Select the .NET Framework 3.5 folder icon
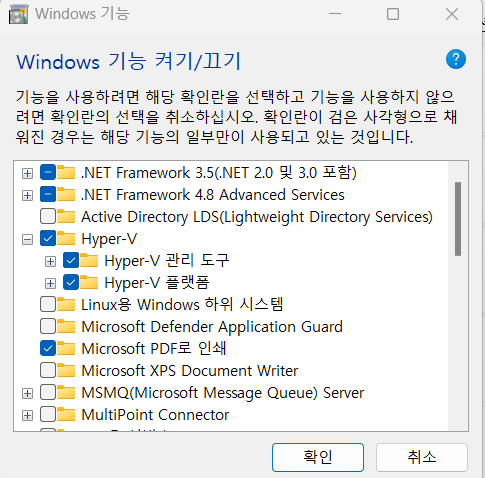Image resolution: width=485 pixels, height=478 pixels. click(66, 172)
